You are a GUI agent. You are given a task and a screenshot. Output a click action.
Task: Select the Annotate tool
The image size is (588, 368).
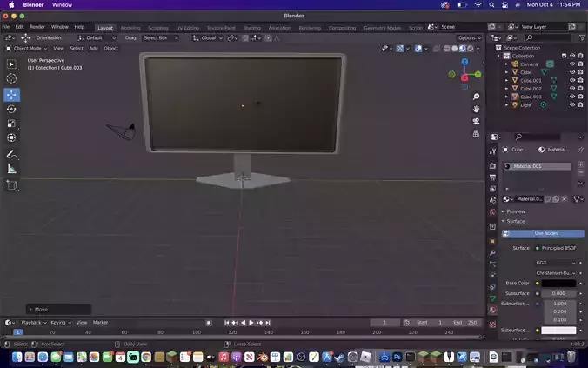pyautogui.click(x=11, y=154)
